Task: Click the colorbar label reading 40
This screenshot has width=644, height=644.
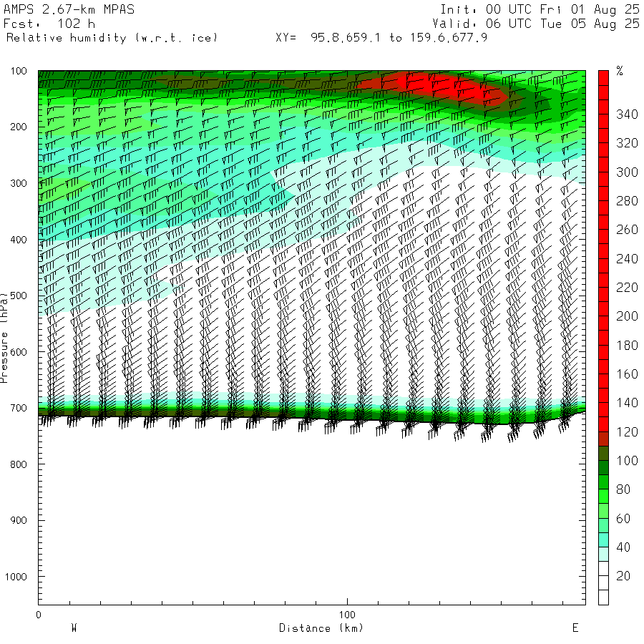Action: (x=623, y=547)
